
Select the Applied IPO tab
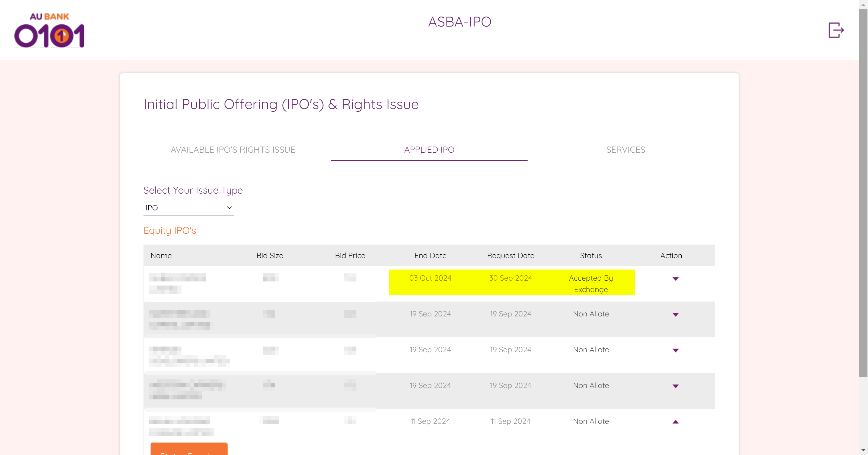[429, 149]
